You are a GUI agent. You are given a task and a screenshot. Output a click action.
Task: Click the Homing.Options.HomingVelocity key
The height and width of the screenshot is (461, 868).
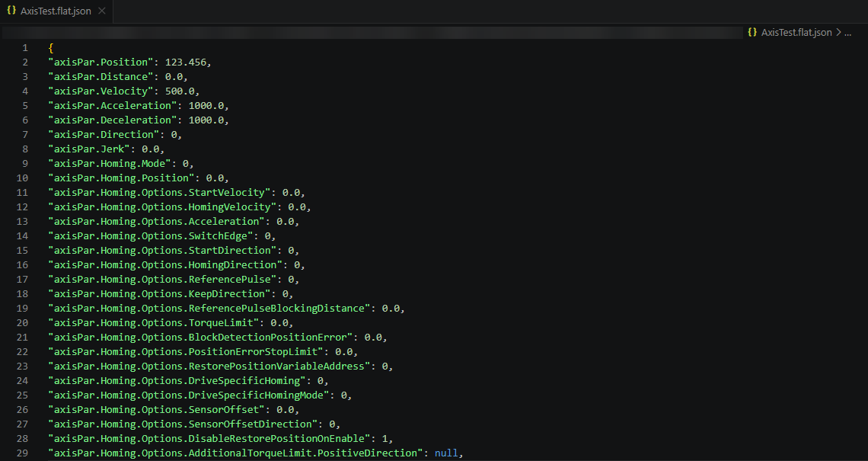tap(162, 206)
